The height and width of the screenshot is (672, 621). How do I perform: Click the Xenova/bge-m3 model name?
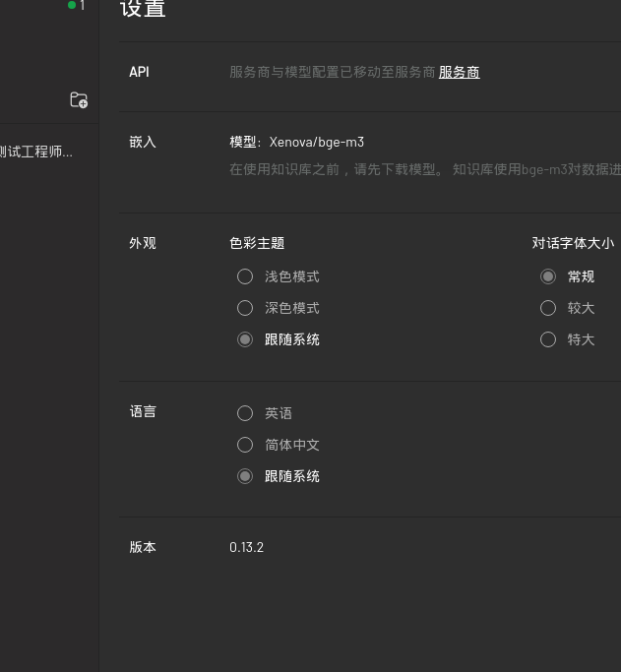[316, 142]
